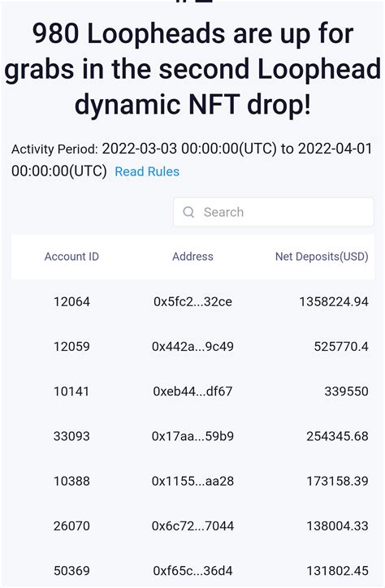Click the Address column header
Image resolution: width=385 pixels, height=588 pixels.
click(192, 257)
